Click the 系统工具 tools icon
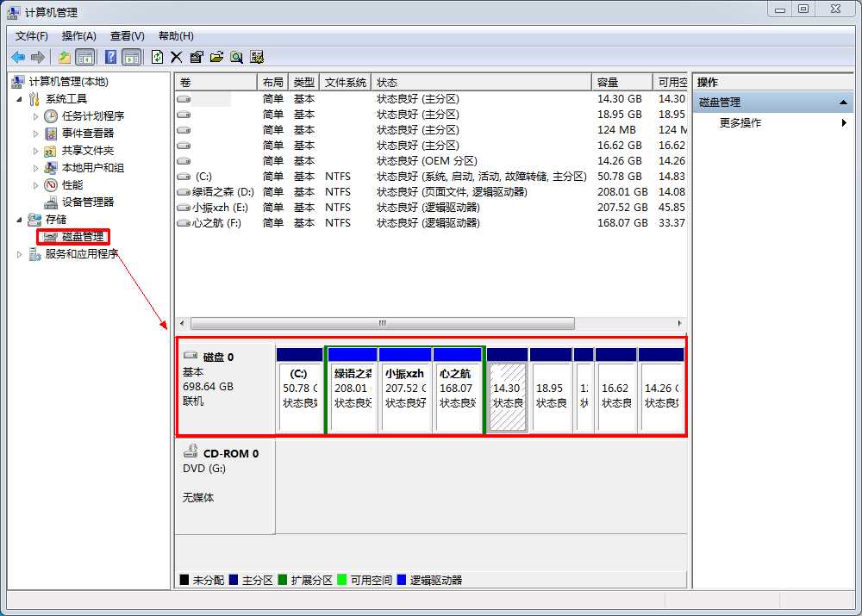The height and width of the screenshot is (616, 862). 34,99
